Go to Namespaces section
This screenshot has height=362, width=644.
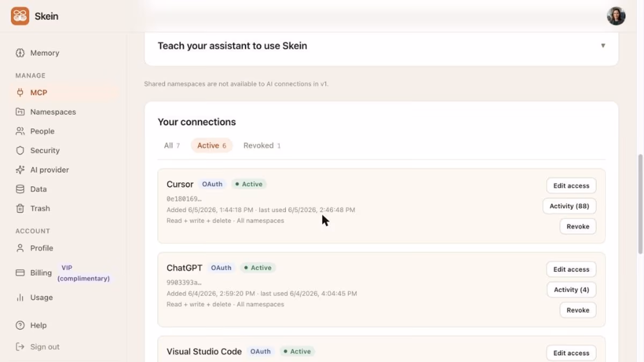click(x=53, y=112)
